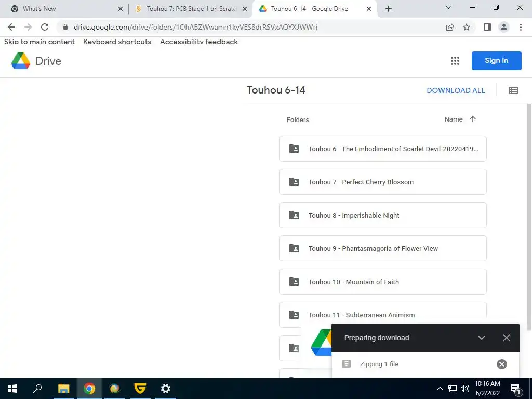Screen dimensions: 532x399
Task: Open Touhou 11 - Subterranean Animism folder
Action: click(383, 315)
